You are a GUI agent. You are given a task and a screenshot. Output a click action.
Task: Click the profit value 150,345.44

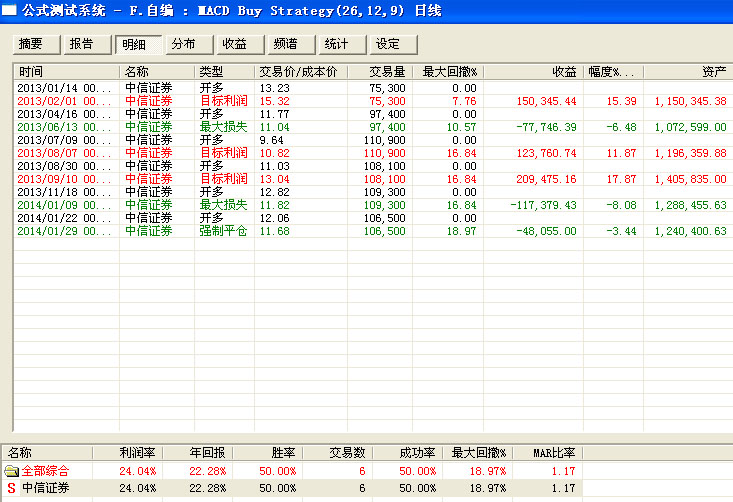click(x=546, y=101)
